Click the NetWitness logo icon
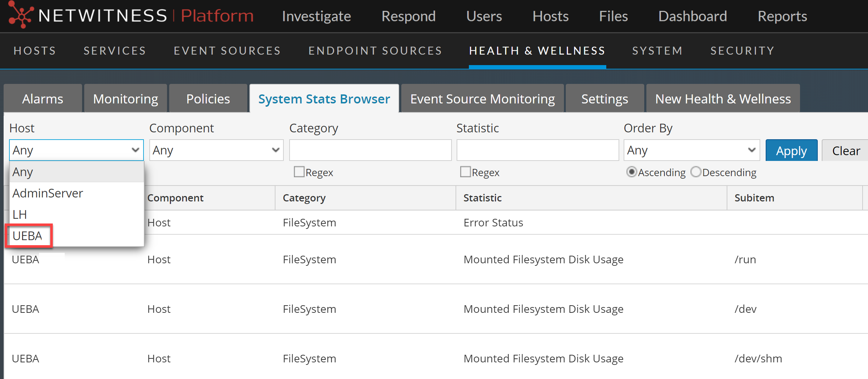Image resolution: width=868 pixels, height=379 pixels. click(x=20, y=15)
